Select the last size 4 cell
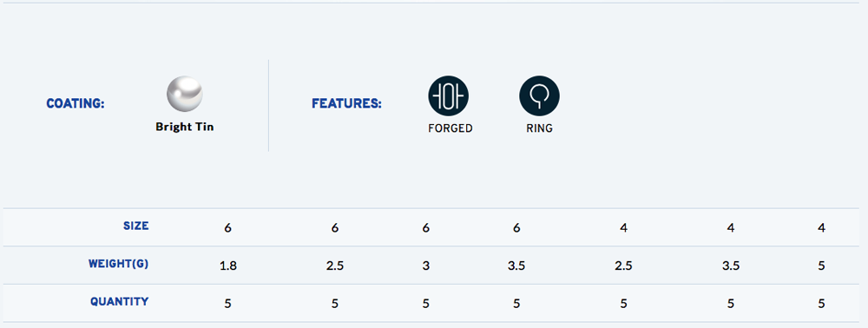This screenshot has height=328, width=868. point(821,228)
